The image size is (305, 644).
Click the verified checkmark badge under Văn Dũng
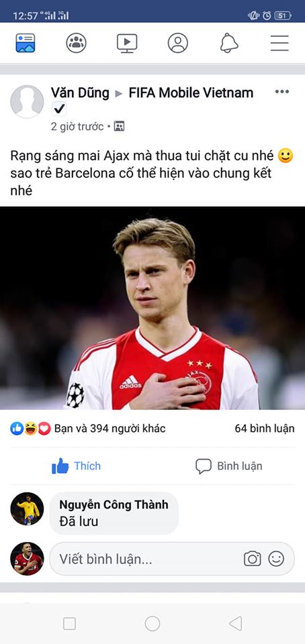[x=59, y=109]
